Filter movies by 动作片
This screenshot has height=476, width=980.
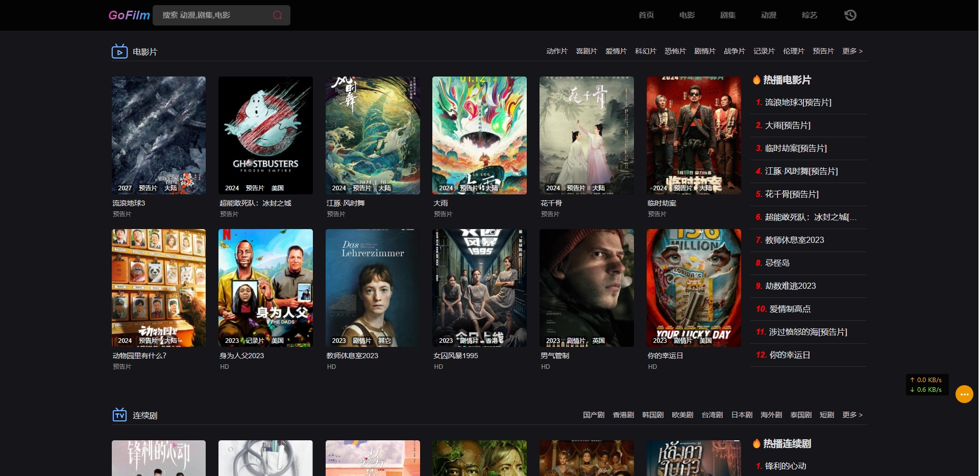557,51
